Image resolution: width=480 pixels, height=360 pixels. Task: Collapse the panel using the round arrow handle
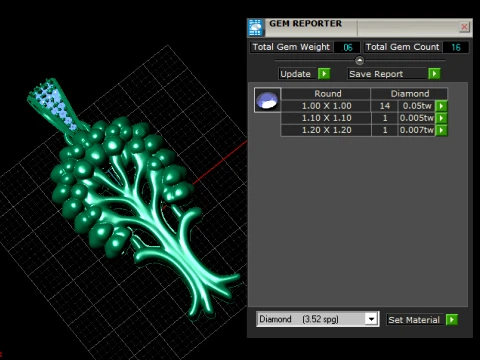(x=359, y=61)
